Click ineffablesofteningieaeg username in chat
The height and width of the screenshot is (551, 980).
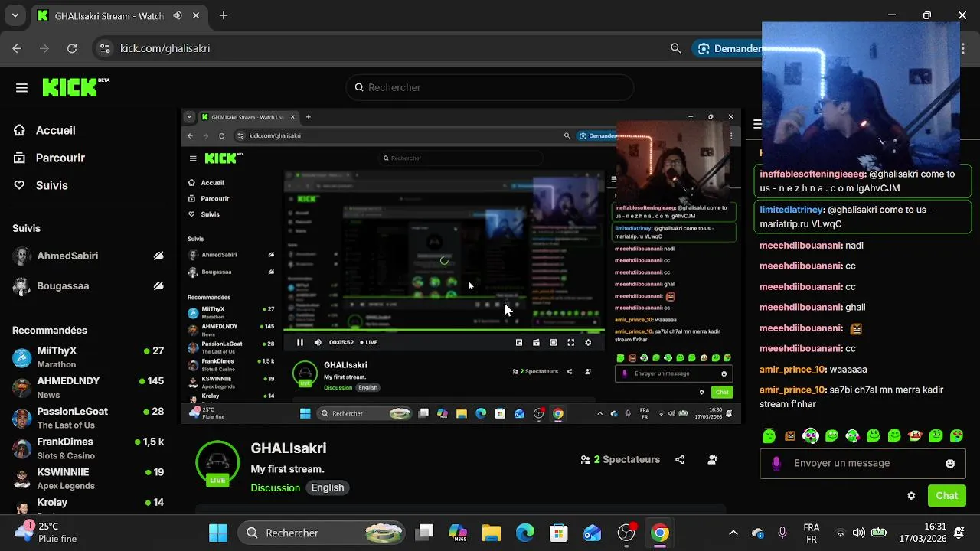(812, 174)
